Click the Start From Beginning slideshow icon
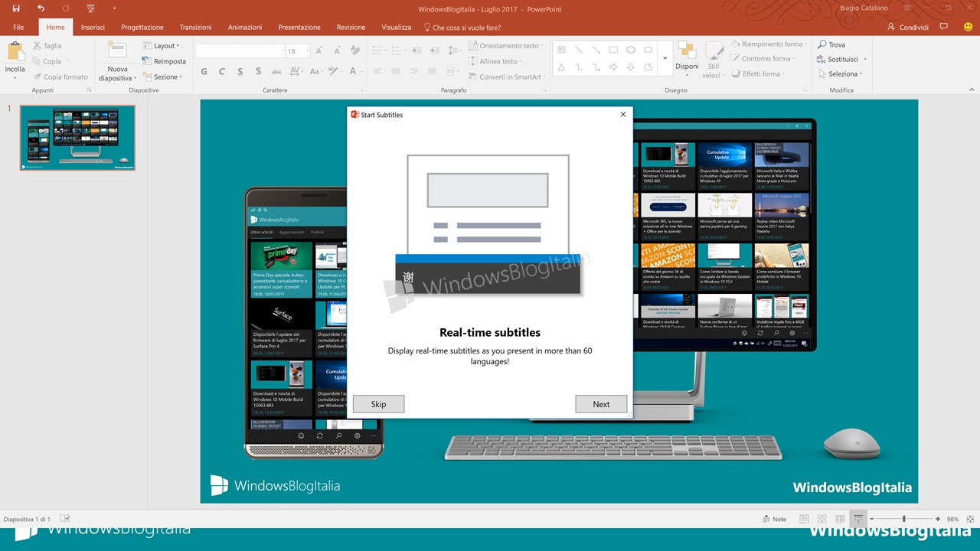Viewport: 980px width, 551px height. click(x=90, y=8)
